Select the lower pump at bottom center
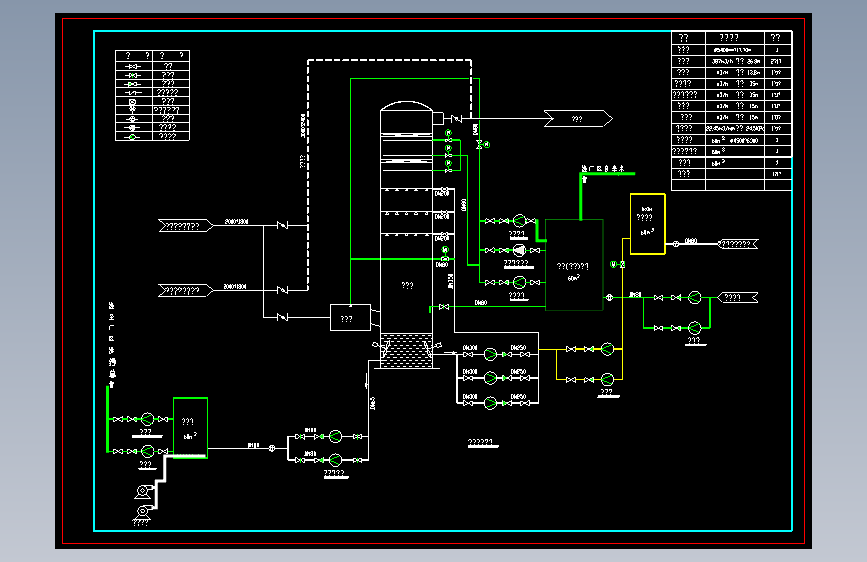 (335, 460)
